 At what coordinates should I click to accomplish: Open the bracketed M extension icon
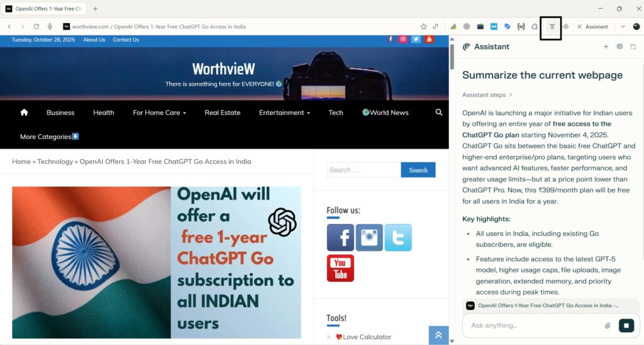521,26
